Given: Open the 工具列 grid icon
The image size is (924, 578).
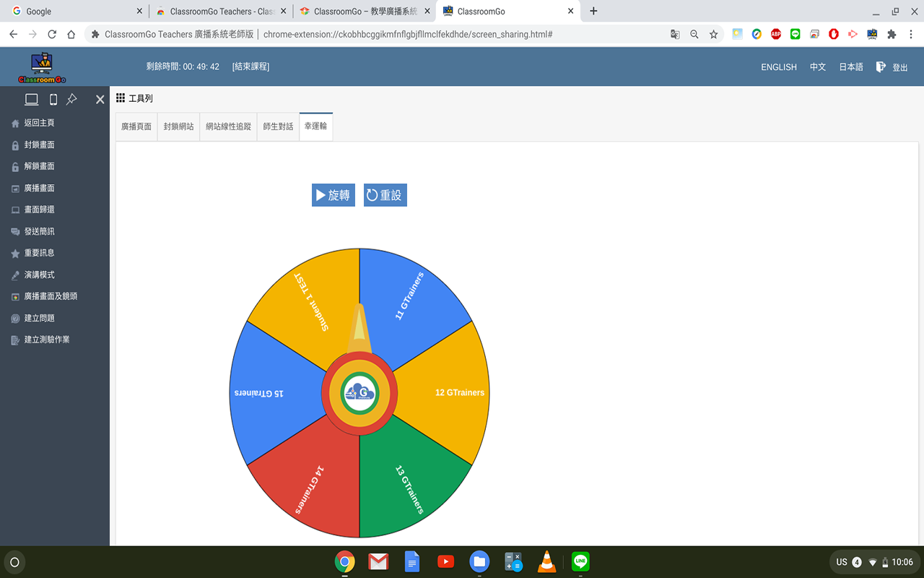Looking at the screenshot, I should [x=121, y=98].
